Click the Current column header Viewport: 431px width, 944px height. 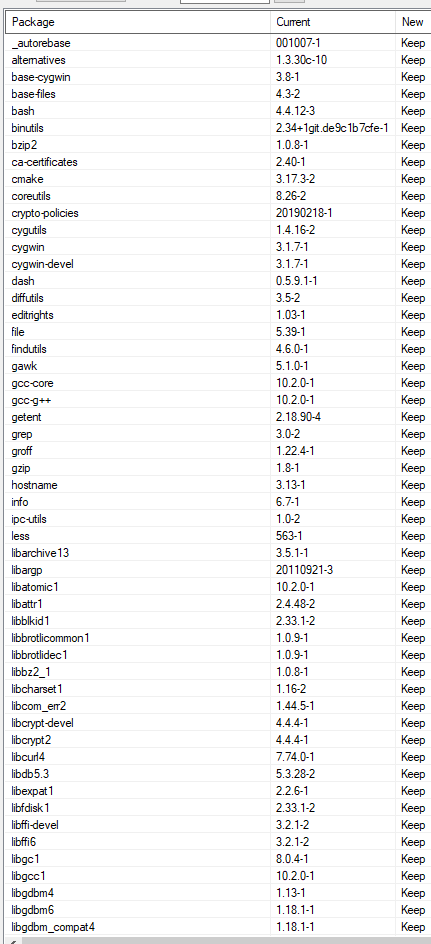[333, 22]
